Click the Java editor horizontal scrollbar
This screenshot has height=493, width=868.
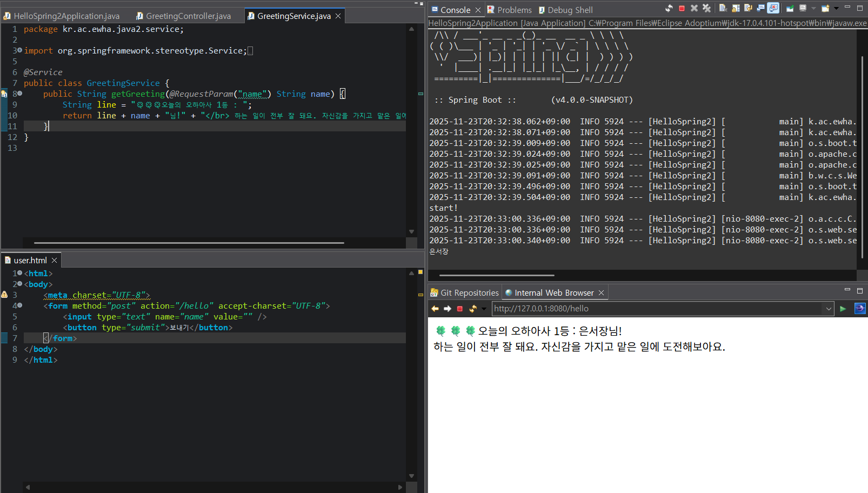189,243
